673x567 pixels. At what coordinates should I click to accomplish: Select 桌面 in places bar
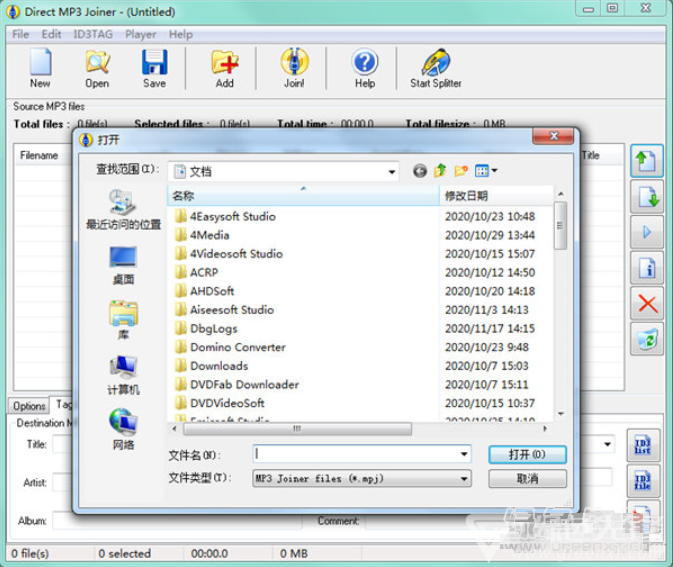coord(124,265)
